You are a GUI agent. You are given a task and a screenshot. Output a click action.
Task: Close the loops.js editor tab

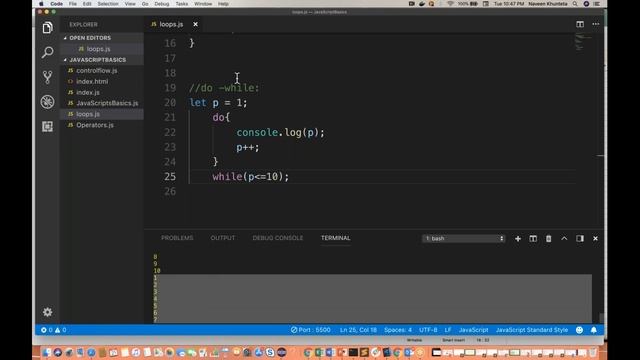point(196,24)
